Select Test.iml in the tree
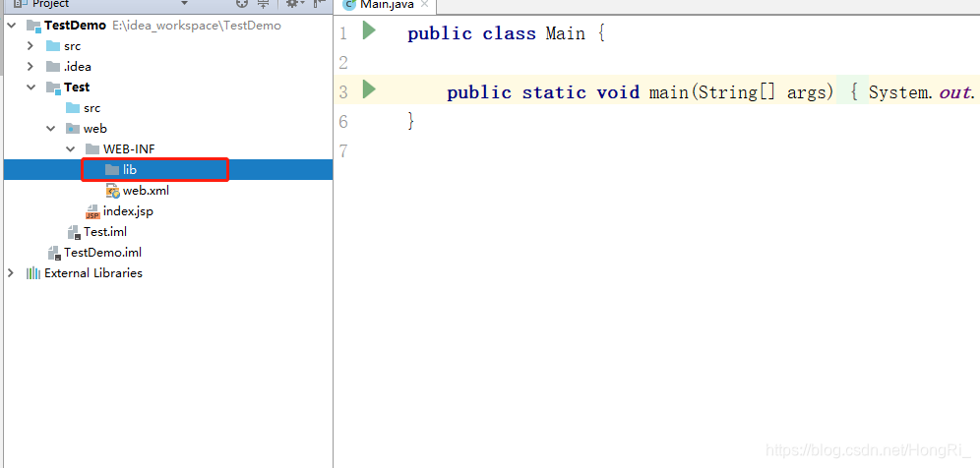The image size is (980, 468). tap(105, 232)
